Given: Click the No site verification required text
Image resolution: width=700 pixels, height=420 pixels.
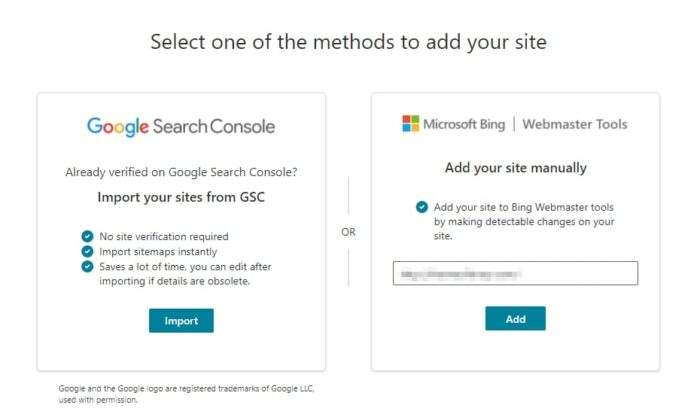Looking at the screenshot, I should [x=164, y=237].
